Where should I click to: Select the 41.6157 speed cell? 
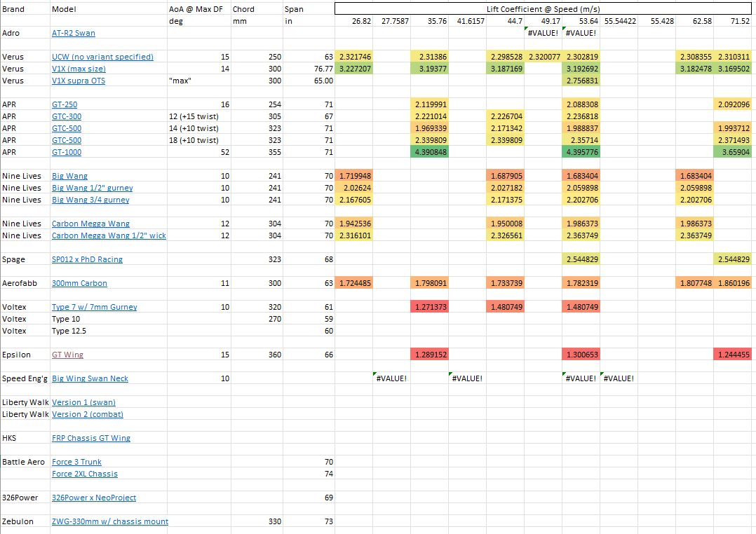(467, 21)
